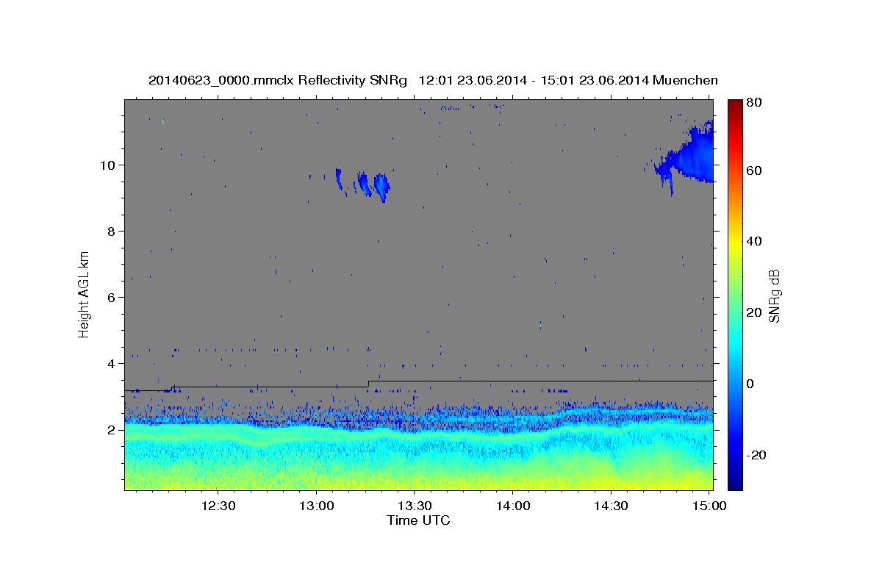Click the small cloud echoes near 13:15
The width and height of the screenshot is (882, 588).
pos(364,184)
